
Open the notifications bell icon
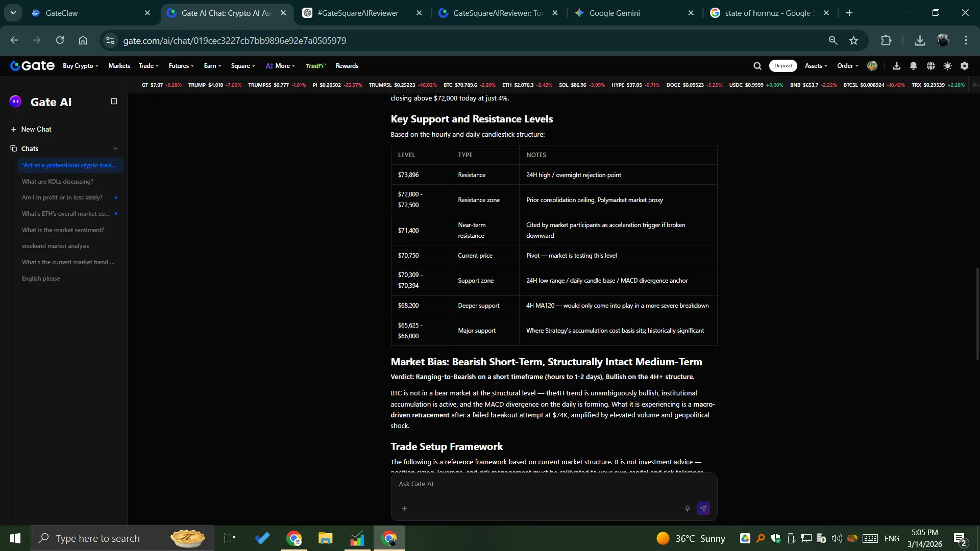[x=913, y=66]
